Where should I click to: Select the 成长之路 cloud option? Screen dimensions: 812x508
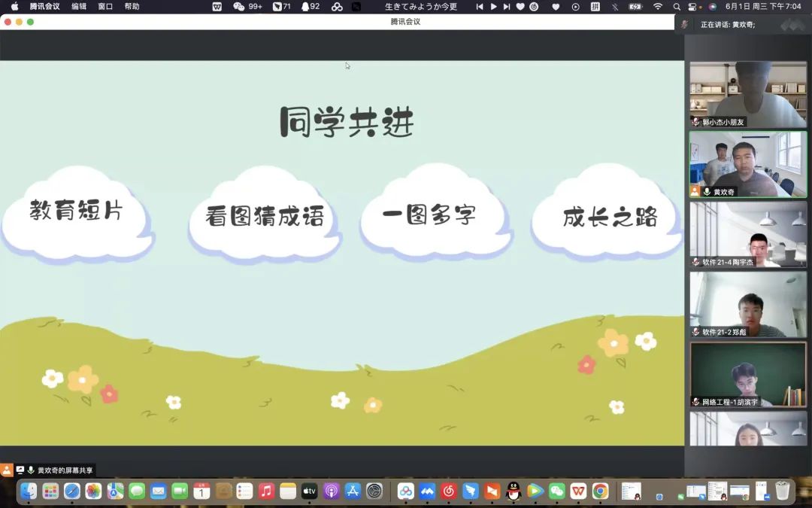point(610,217)
